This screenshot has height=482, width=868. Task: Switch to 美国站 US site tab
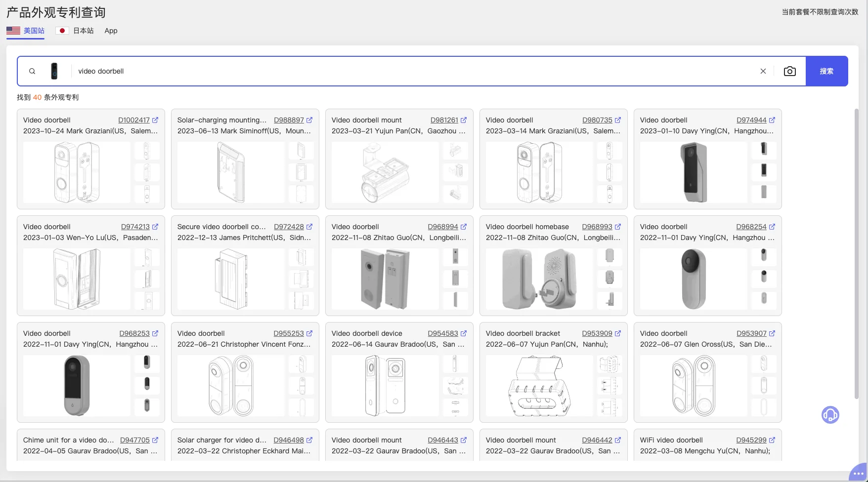26,31
